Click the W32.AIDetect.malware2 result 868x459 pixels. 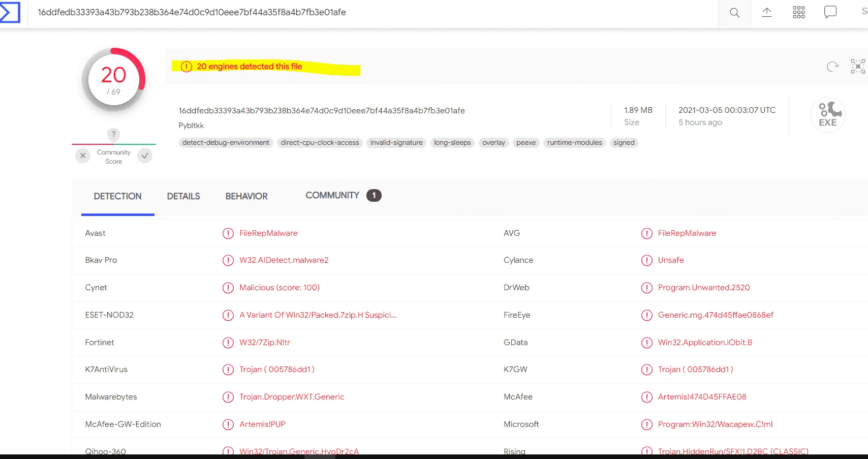pos(284,260)
